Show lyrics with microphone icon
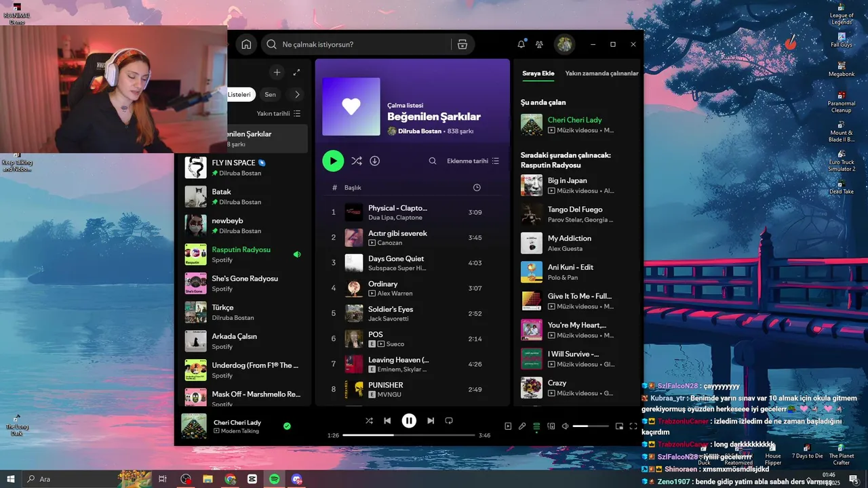868x488 pixels. [x=522, y=426]
